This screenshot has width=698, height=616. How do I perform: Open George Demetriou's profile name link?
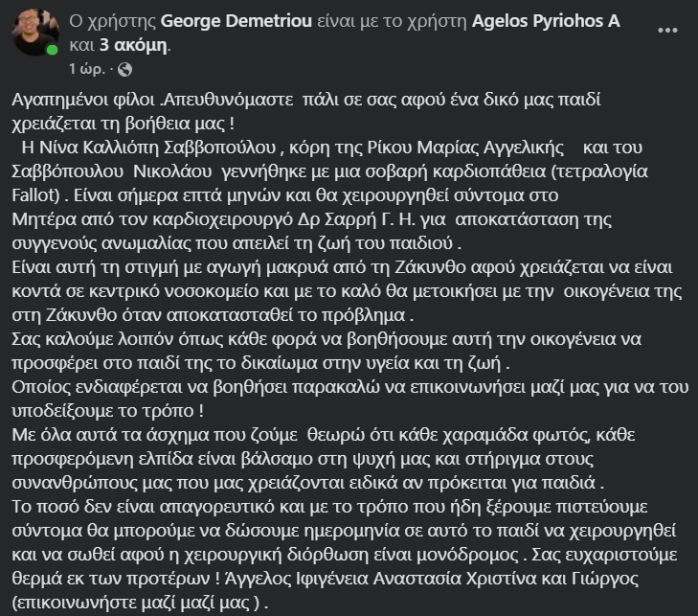pos(243,22)
